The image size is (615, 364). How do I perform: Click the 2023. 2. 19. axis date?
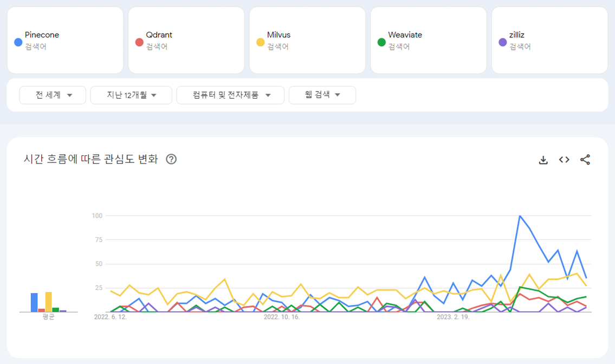[452, 317]
